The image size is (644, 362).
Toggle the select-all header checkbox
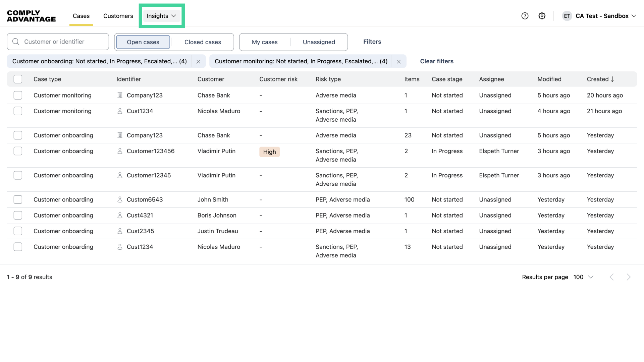18,79
